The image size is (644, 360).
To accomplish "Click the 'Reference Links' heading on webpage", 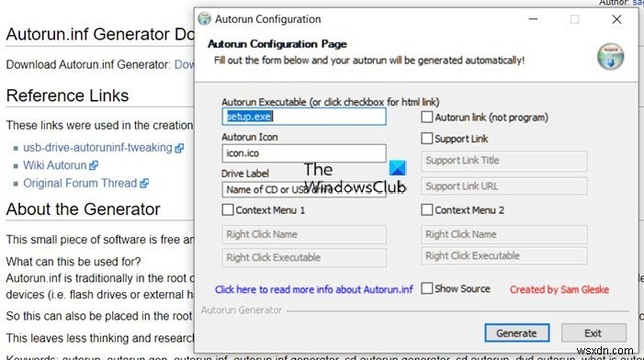I will click(x=67, y=96).
